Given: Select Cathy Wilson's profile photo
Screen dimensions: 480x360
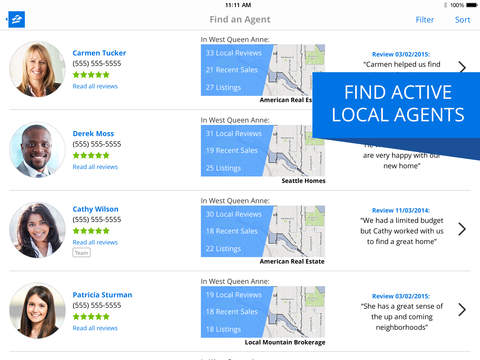Looking at the screenshot, I should (37, 230).
